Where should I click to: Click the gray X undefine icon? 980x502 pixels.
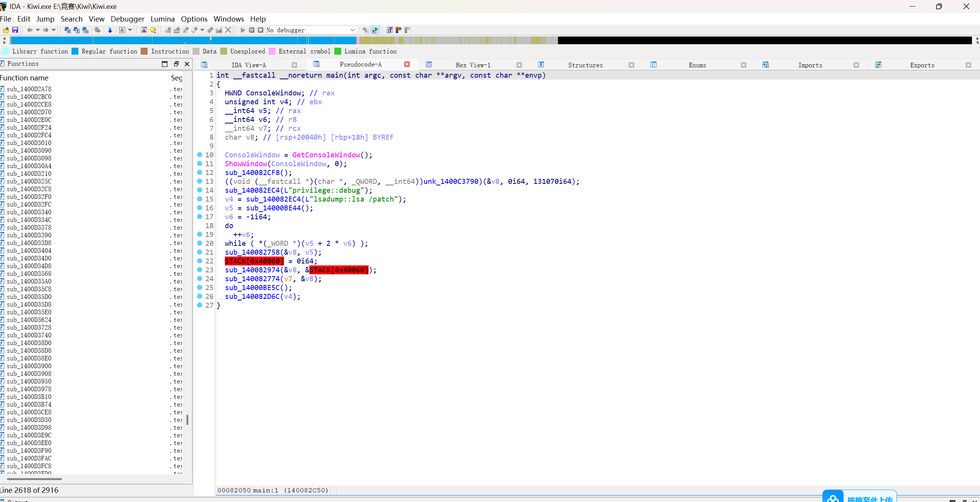coord(228,30)
